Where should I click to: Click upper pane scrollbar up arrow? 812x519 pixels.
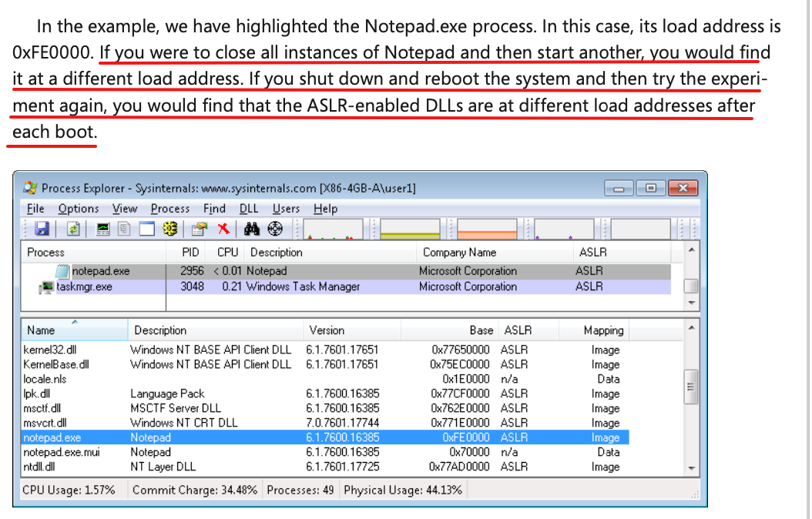click(691, 249)
